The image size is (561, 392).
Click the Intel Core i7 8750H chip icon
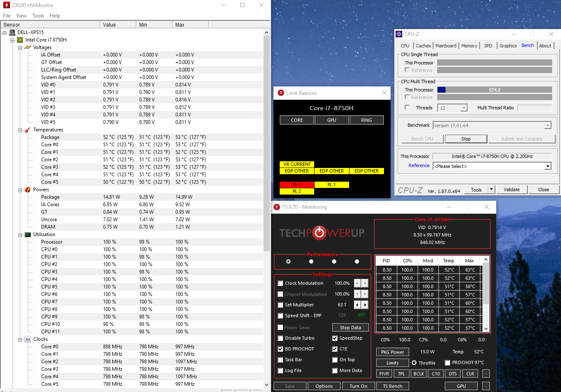(x=20, y=40)
